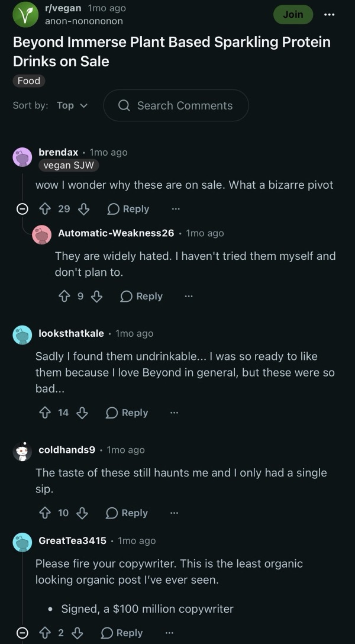The image size is (355, 644).
Task: Collapse GreatTea3415's comment thread
Action: pyautogui.click(x=22, y=633)
